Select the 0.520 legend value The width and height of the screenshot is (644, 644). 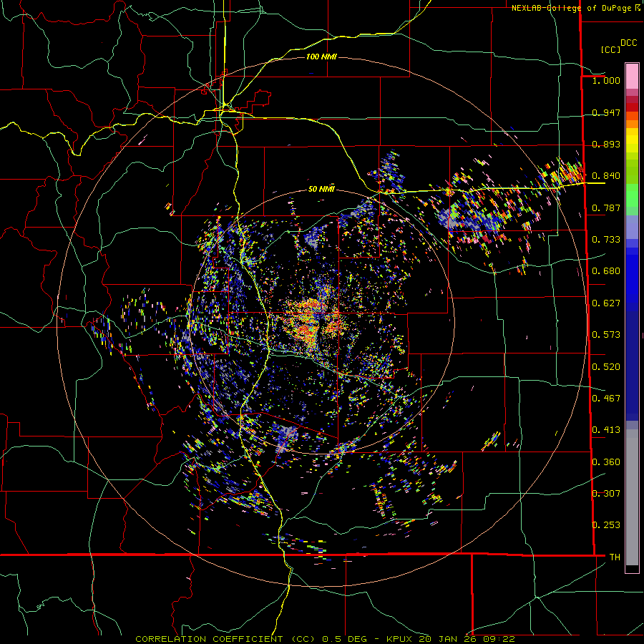(606, 367)
